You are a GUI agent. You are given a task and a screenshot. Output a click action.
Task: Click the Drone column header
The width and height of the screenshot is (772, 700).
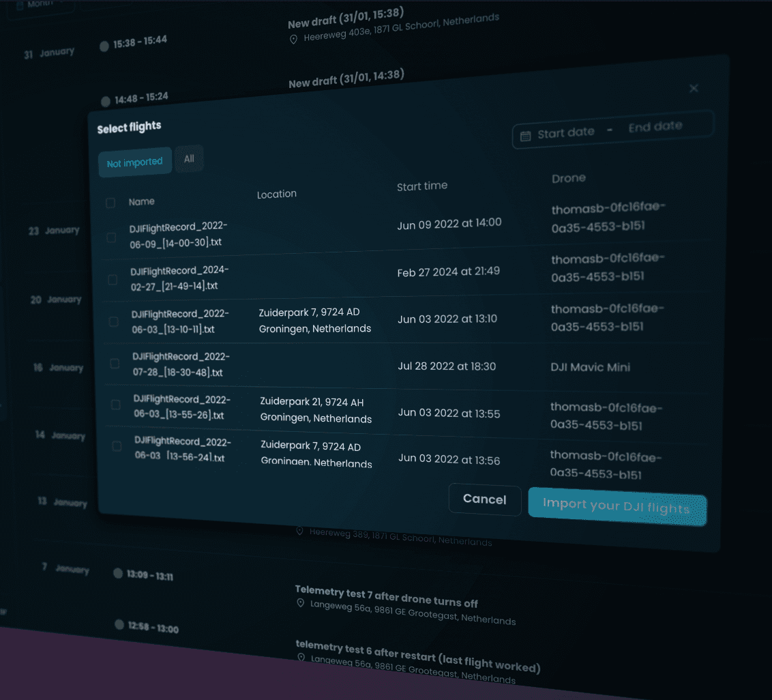569,178
